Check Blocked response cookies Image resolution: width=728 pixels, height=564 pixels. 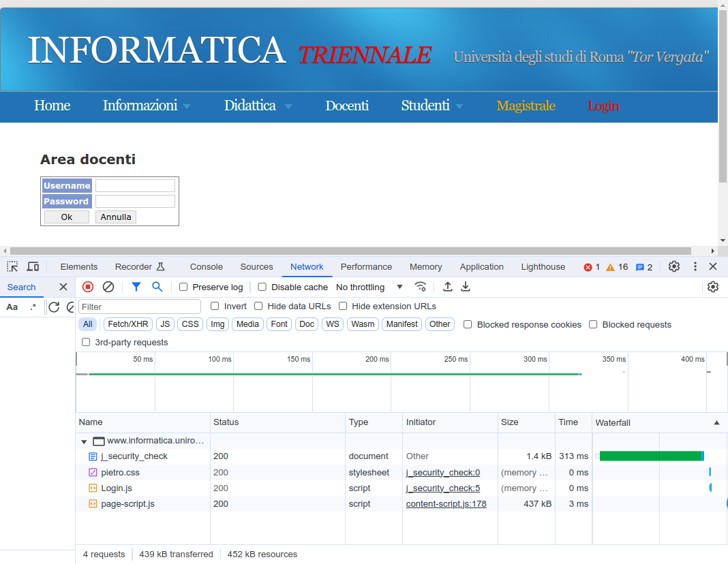pyautogui.click(x=468, y=325)
